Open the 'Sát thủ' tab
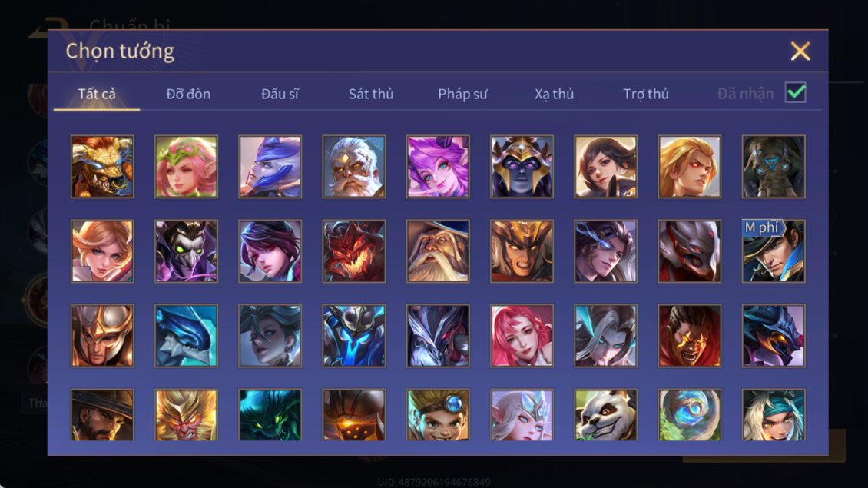 pos(371,94)
